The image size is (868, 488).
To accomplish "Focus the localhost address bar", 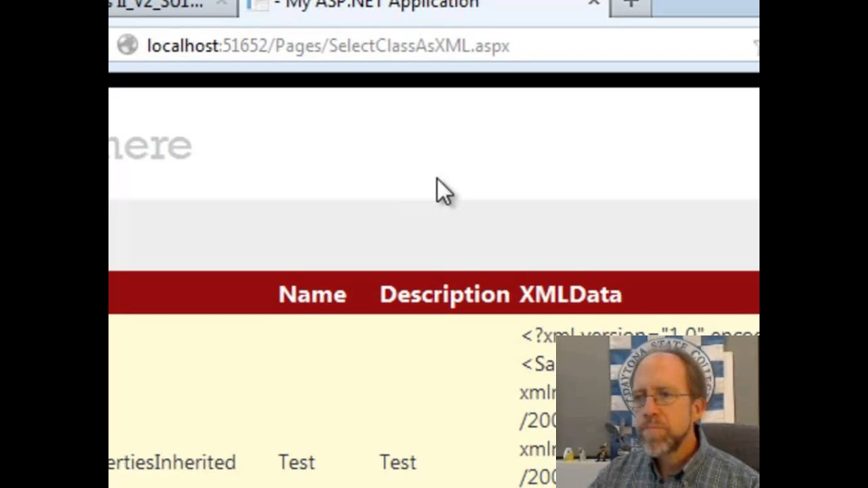I will pyautogui.click(x=434, y=45).
